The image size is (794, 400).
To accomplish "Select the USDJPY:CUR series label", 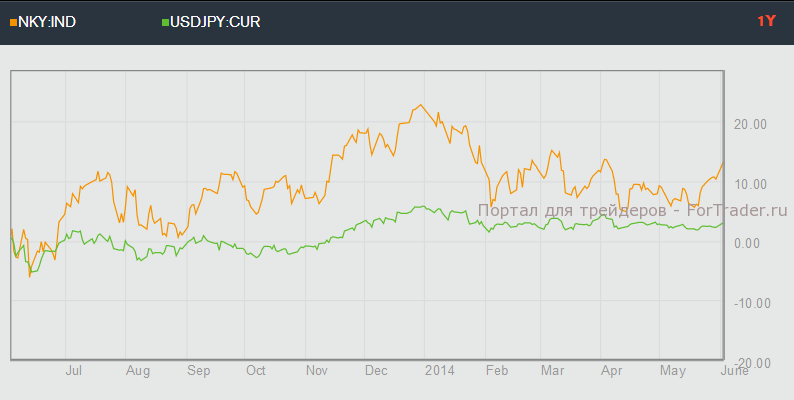I will click(215, 22).
